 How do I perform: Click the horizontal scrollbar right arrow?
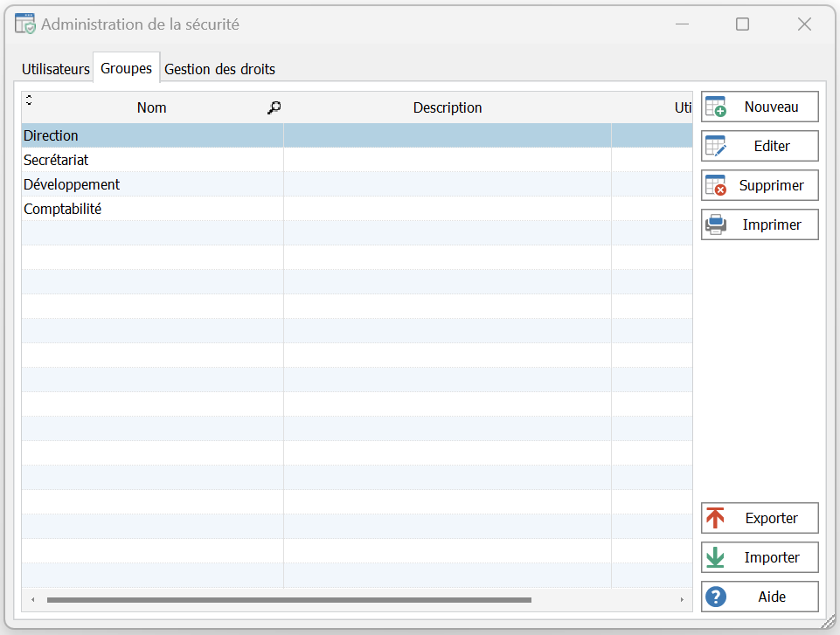click(x=682, y=600)
